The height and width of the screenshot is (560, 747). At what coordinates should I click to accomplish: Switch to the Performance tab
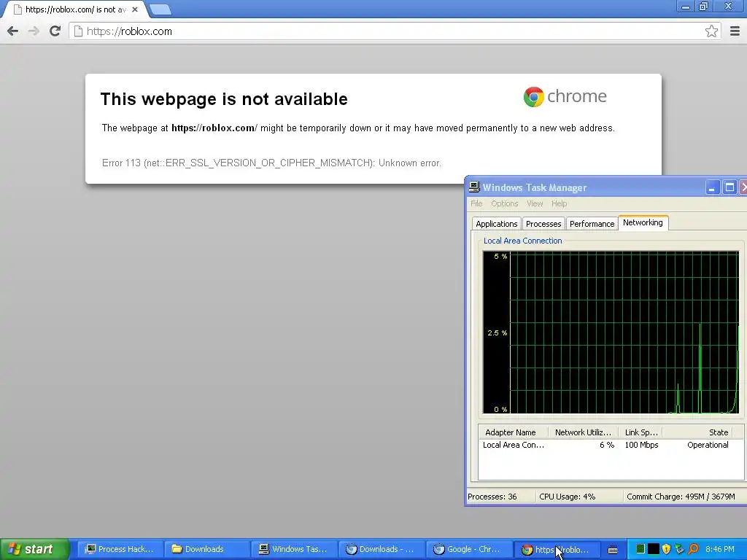click(592, 224)
